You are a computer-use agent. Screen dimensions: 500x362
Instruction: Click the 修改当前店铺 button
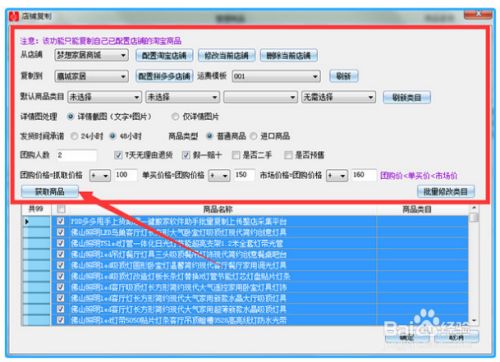pos(226,55)
